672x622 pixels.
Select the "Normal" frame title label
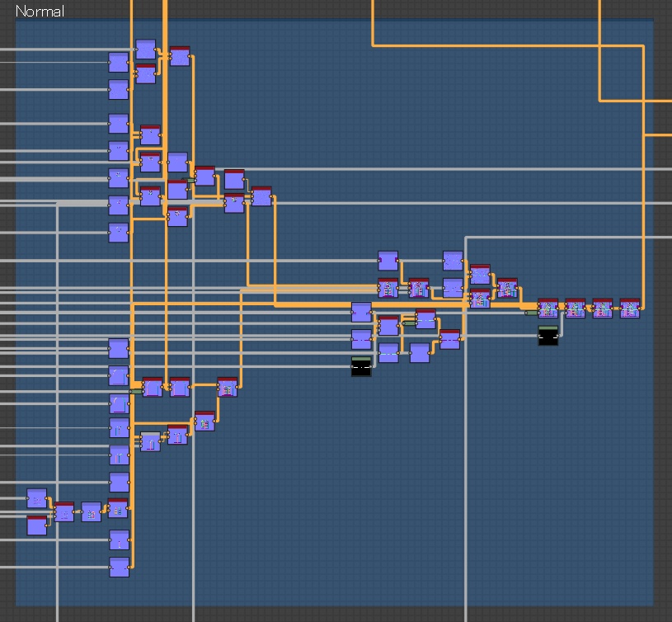40,12
